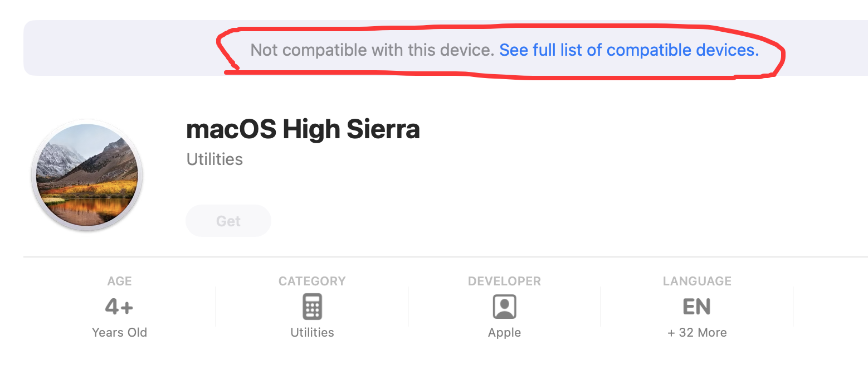
Task: Click the person icon under DEVELOPER
Action: point(504,307)
